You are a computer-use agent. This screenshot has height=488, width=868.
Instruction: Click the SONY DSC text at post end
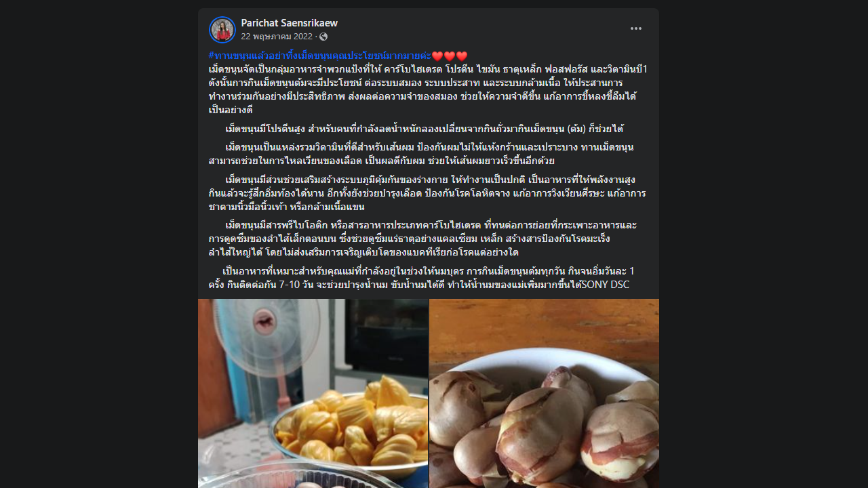tap(605, 285)
